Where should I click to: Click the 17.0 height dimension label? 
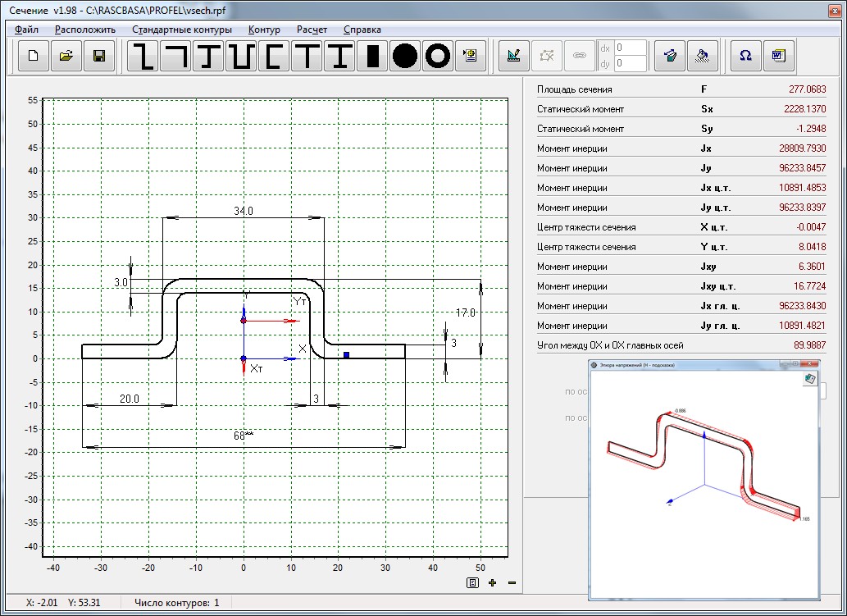466,313
